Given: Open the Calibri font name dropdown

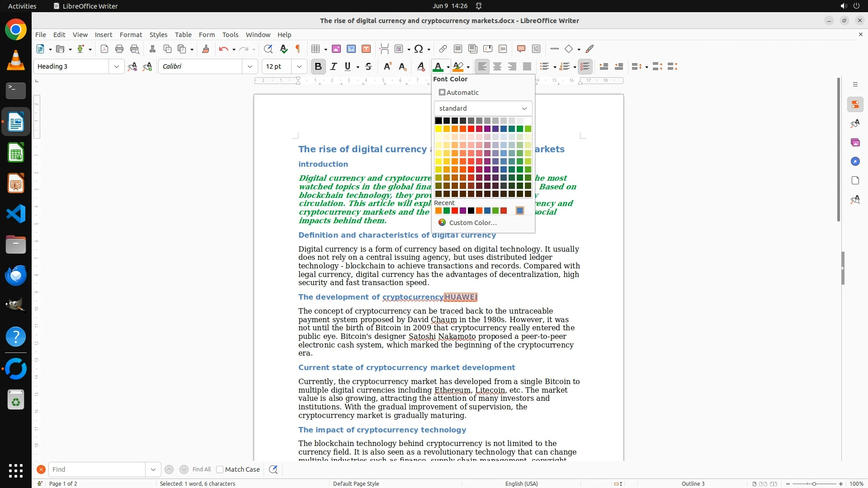Looking at the screenshot, I should 250,66.
